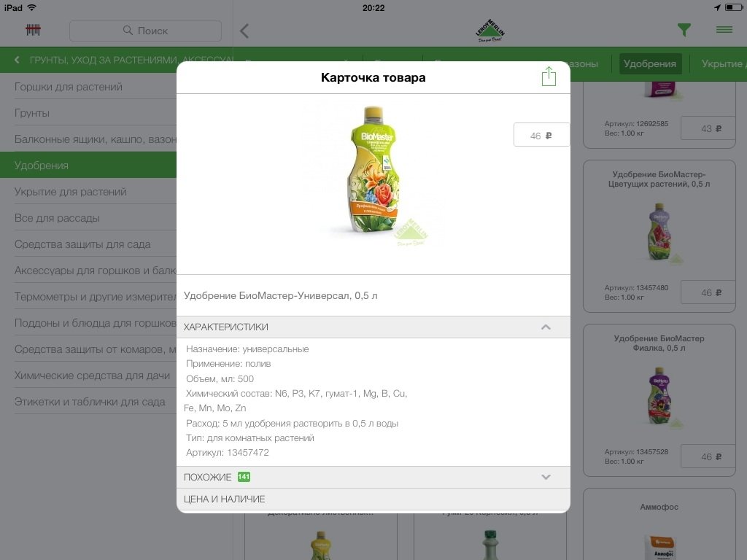747x560 pixels.
Task: Go back using the left chevron arrow
Action: [x=244, y=31]
